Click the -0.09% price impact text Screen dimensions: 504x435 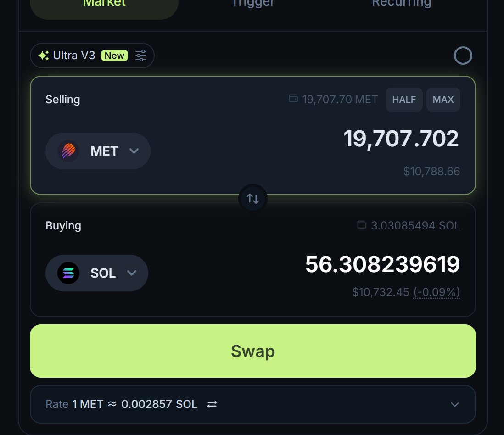click(x=437, y=292)
